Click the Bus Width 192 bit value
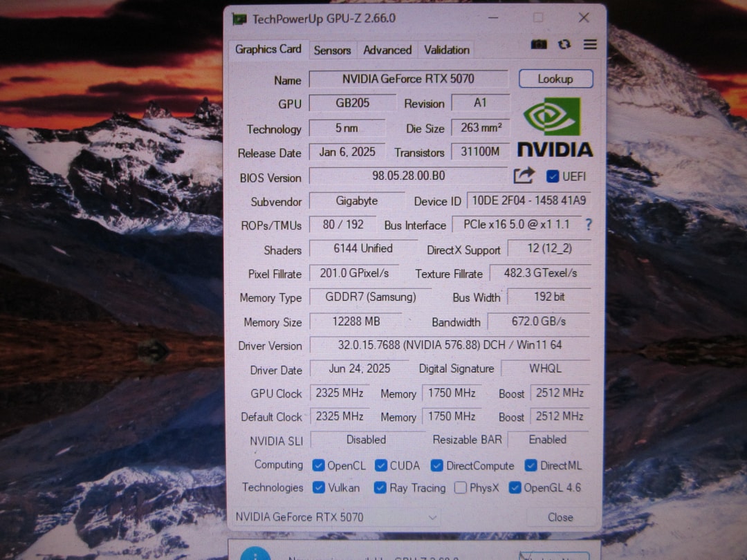The image size is (747, 560). pos(549,297)
